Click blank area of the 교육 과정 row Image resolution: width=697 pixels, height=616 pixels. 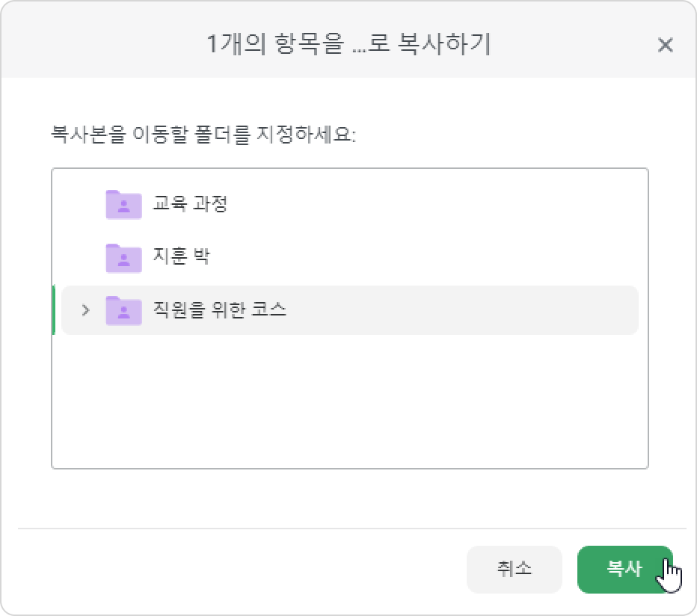click(434, 204)
